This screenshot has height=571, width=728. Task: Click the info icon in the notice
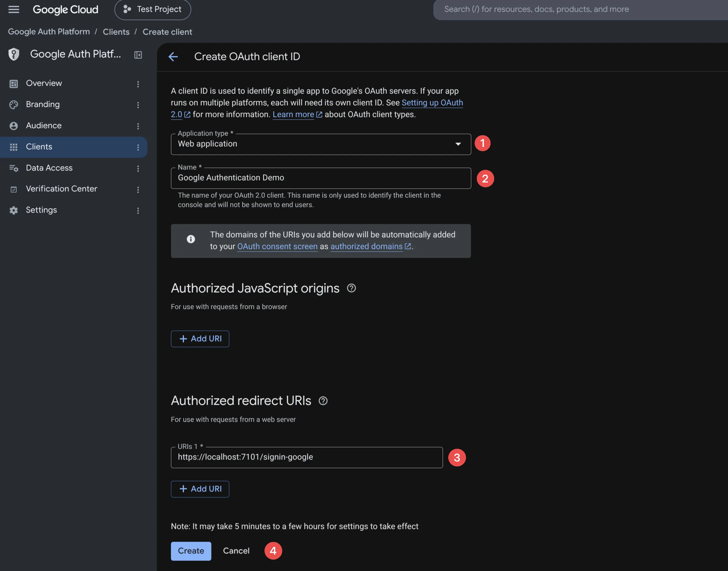[191, 239]
